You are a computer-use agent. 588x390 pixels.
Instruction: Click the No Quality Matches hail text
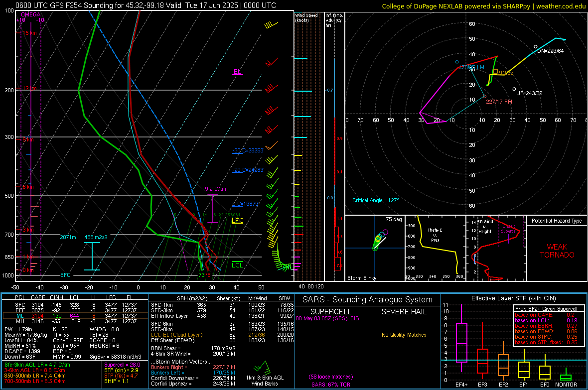404,335
